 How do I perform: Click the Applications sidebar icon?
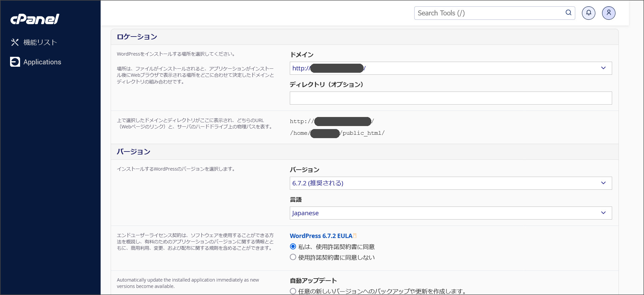(15, 62)
